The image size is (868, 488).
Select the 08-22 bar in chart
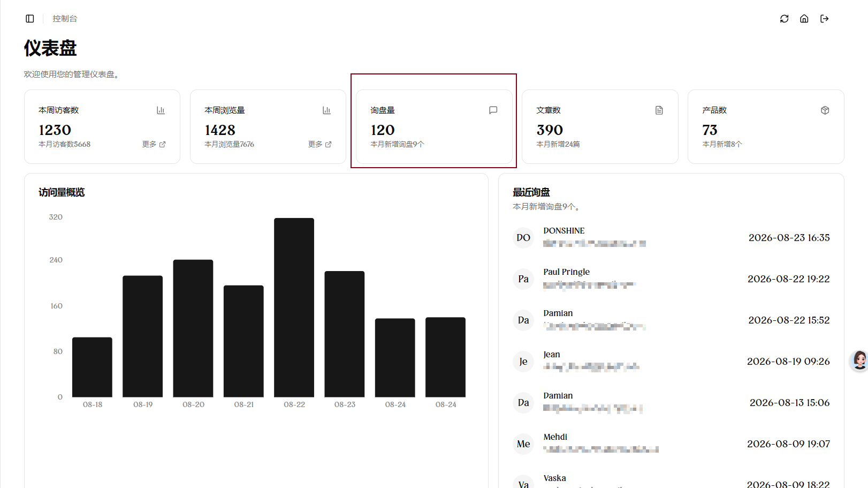(294, 307)
